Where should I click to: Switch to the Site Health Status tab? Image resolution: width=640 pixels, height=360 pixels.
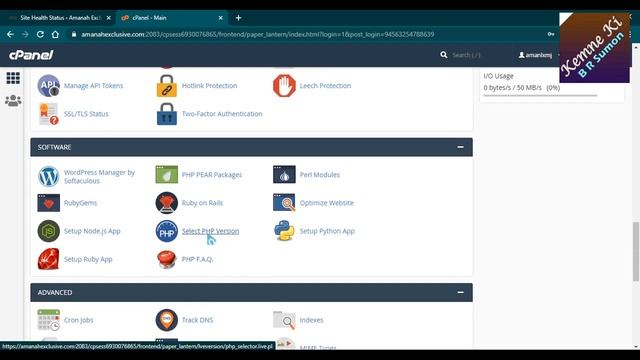60,18
